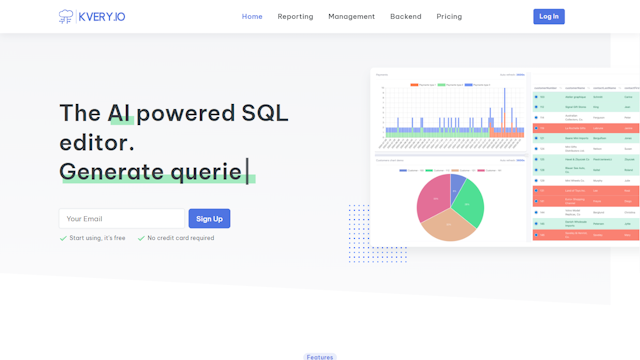Open the Management nav link
This screenshot has width=640, height=360.
coord(351,17)
